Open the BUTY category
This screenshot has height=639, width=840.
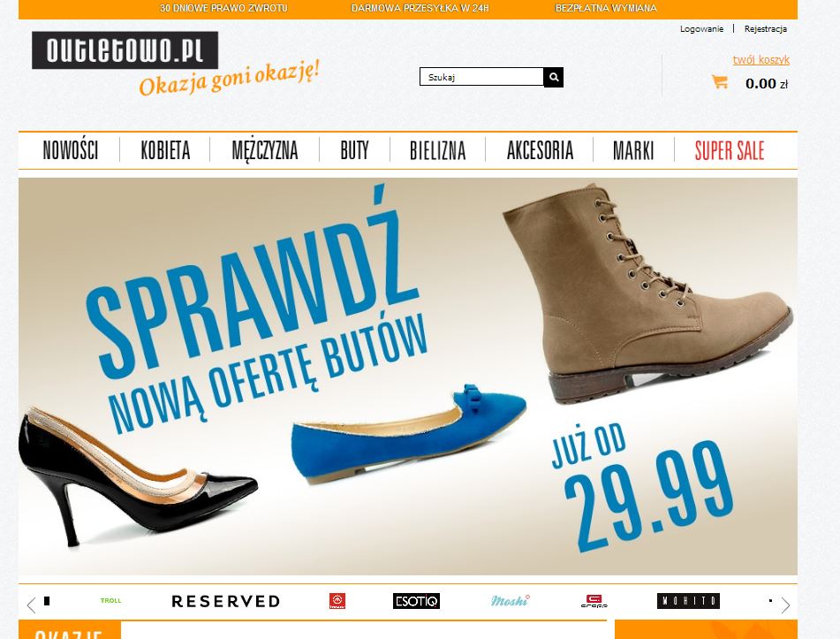355,150
